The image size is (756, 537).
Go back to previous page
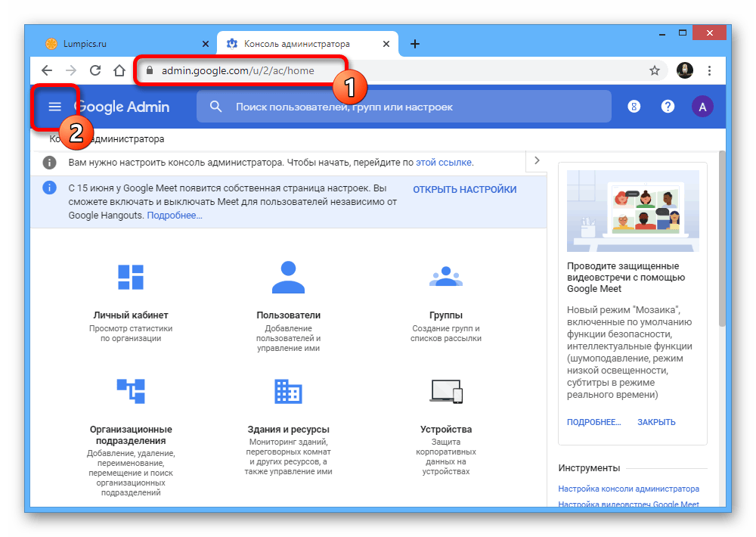point(47,70)
